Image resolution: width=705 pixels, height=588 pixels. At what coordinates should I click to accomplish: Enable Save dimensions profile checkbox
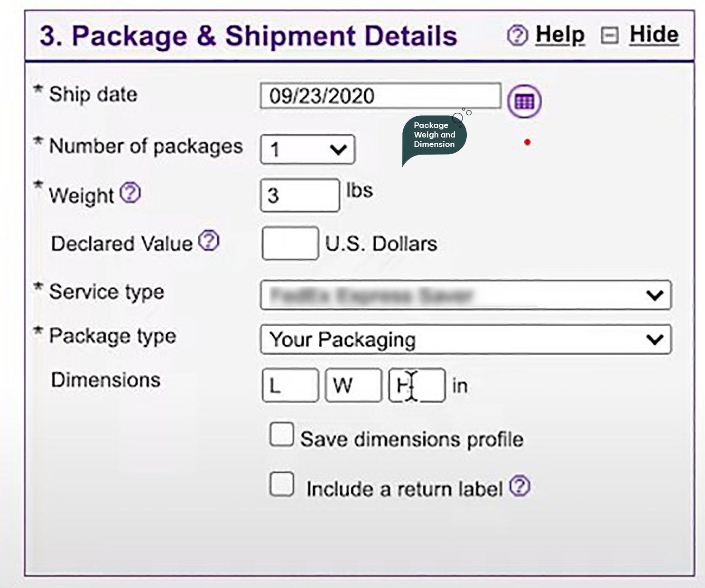[x=281, y=435]
